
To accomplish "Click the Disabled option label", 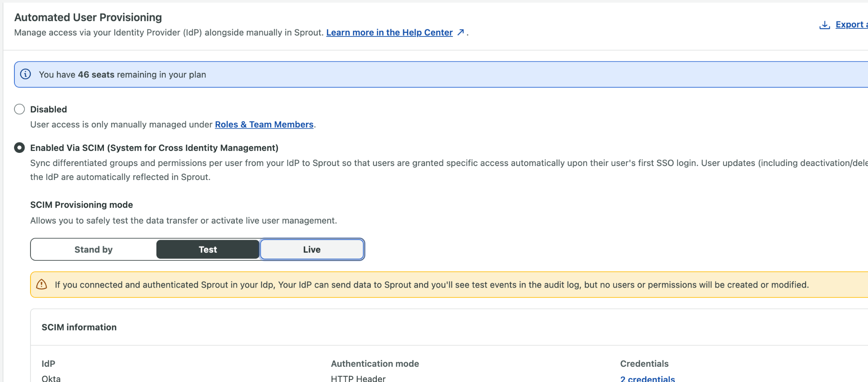I will coord(49,109).
